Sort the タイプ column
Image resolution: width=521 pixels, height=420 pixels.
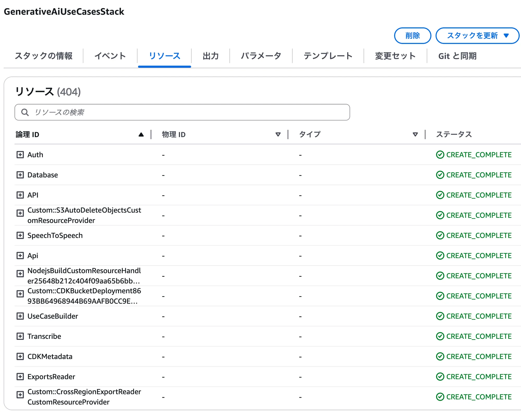(415, 135)
